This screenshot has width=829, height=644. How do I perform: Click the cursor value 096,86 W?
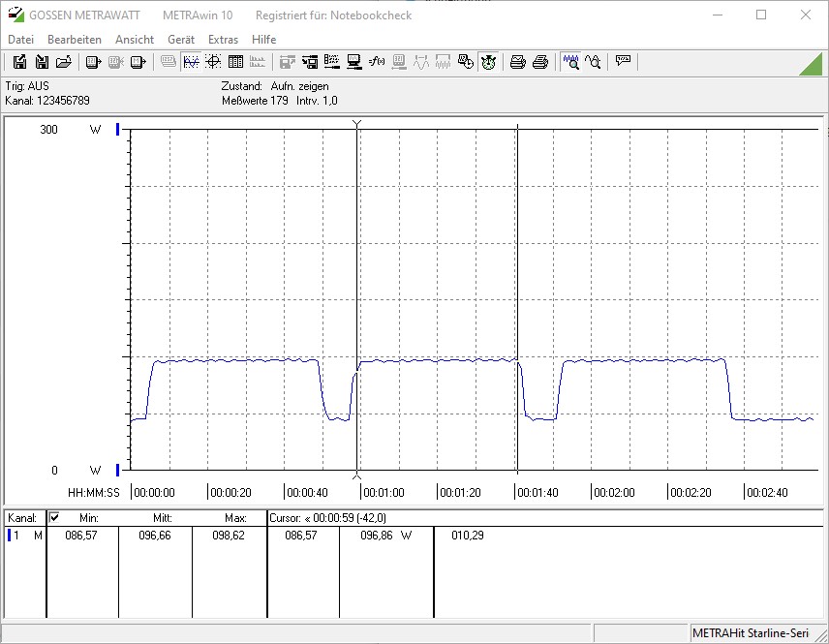[x=385, y=536]
